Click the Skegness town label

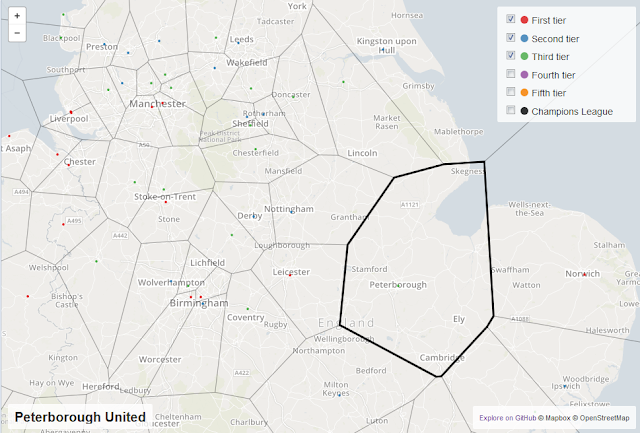tap(468, 171)
